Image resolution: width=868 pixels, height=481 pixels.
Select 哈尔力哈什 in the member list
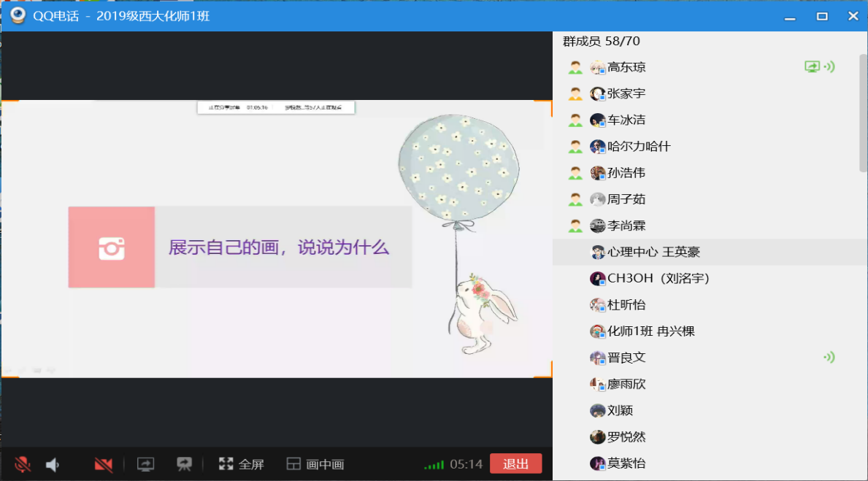pyautogui.click(x=638, y=147)
